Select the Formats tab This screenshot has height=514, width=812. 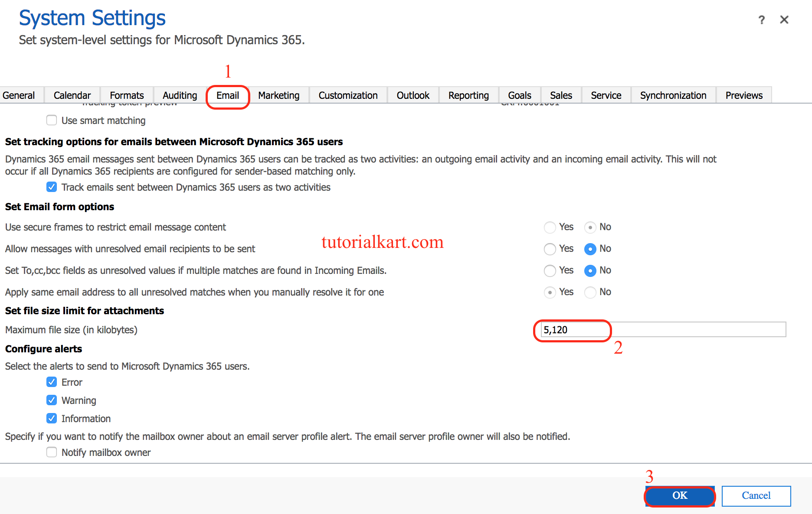coord(127,95)
